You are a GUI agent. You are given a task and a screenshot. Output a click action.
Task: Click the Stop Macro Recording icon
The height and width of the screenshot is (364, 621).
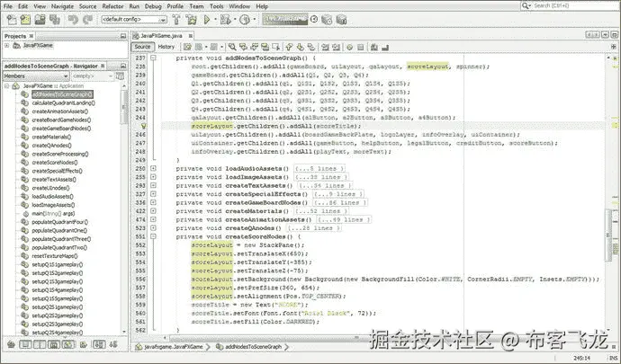[360, 47]
